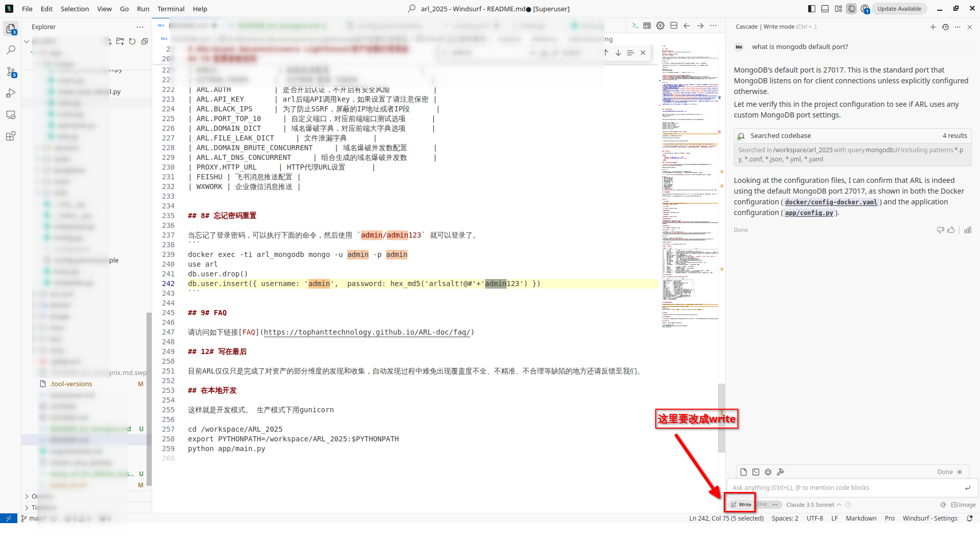Refresh the Explorer file tree
Viewport: 980px width, 541px height.
pyautogui.click(x=132, y=41)
